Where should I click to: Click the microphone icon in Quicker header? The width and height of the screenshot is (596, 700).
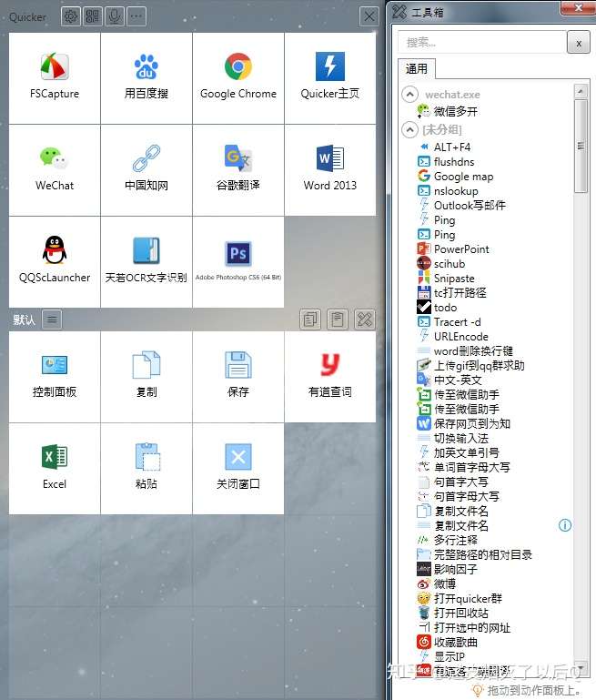pos(115,17)
